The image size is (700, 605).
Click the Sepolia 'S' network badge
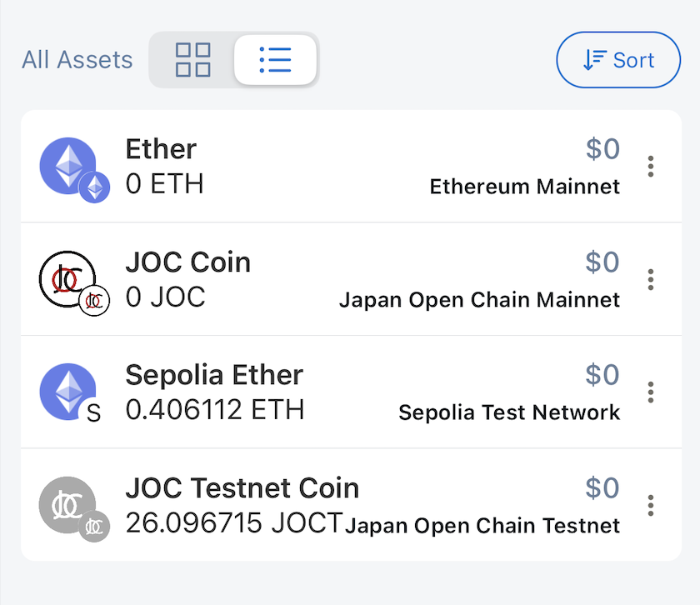pyautogui.click(x=94, y=413)
